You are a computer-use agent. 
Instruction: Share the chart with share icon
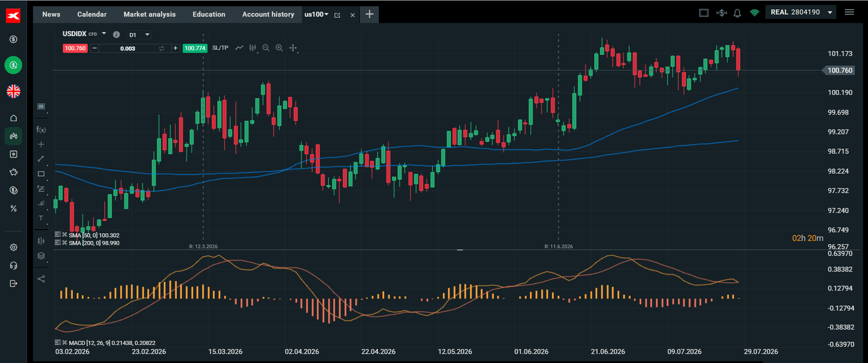click(x=41, y=279)
